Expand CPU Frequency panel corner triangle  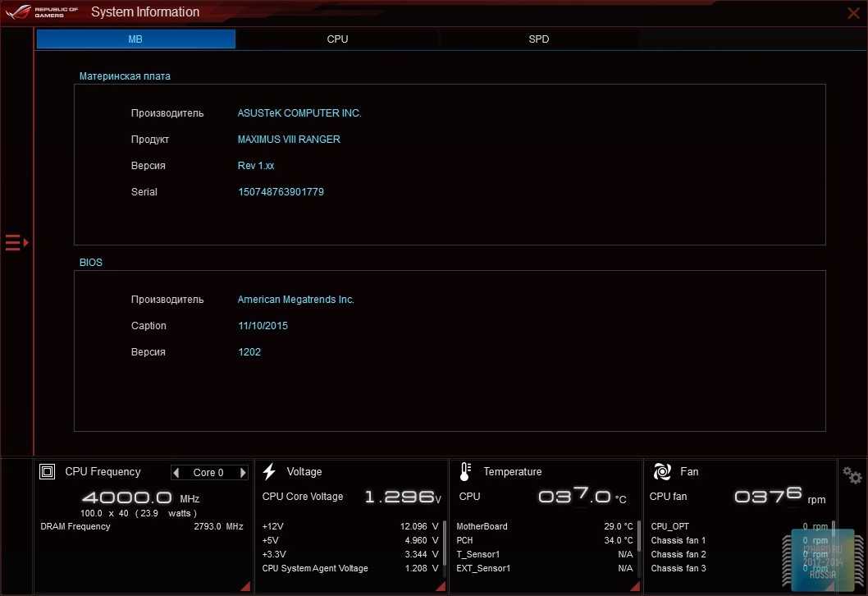[x=244, y=586]
